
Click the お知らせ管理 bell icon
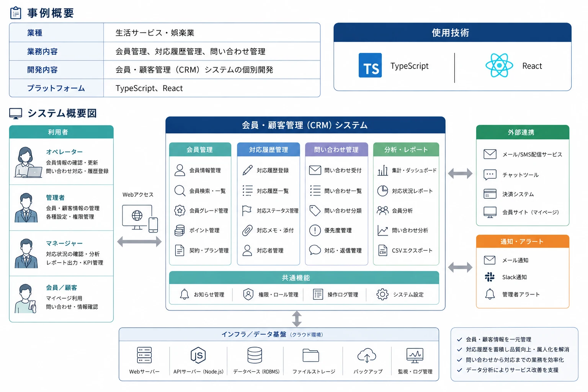pos(185,294)
